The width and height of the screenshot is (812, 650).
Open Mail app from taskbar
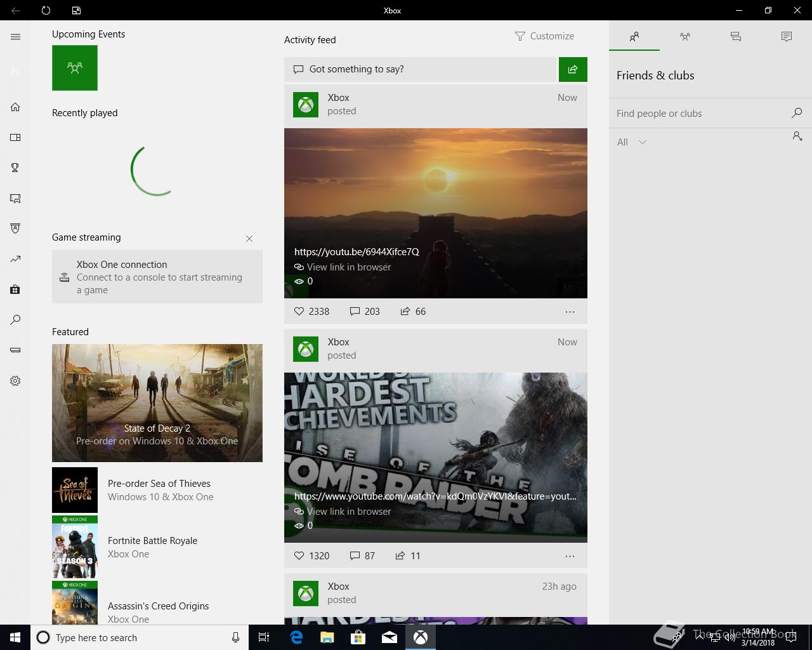(x=390, y=637)
